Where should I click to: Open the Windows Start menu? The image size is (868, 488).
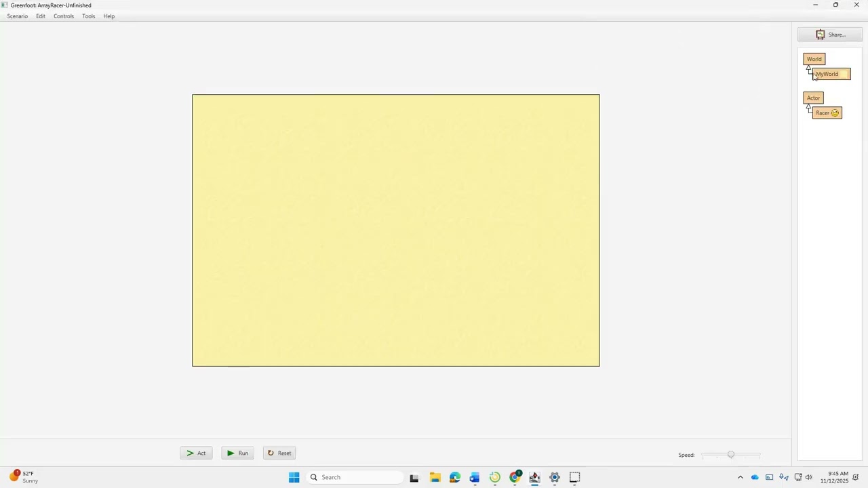tap(294, 477)
